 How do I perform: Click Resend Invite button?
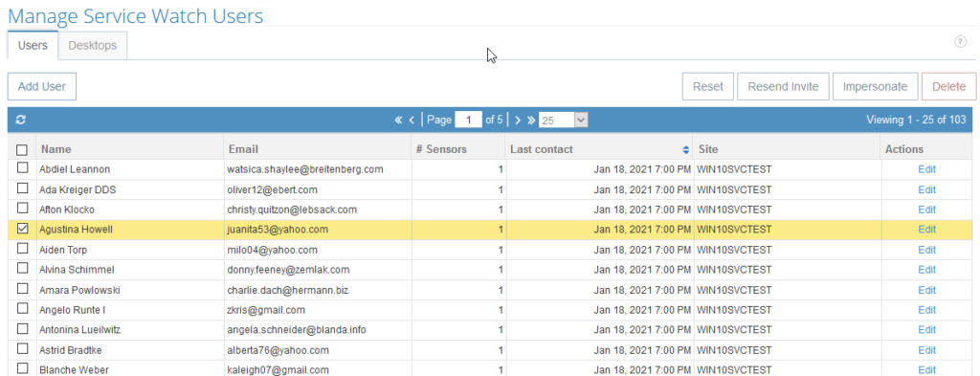(x=783, y=86)
